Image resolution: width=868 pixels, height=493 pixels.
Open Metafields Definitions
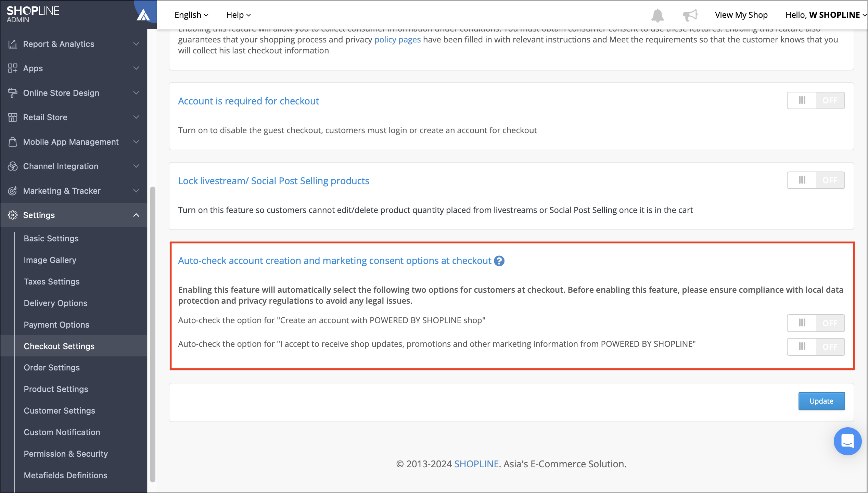coord(65,475)
